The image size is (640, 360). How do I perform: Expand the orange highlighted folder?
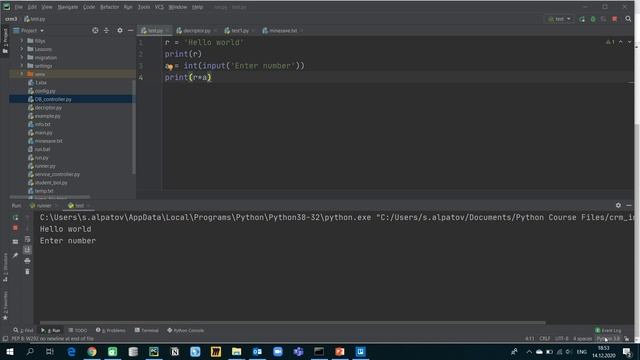22,74
